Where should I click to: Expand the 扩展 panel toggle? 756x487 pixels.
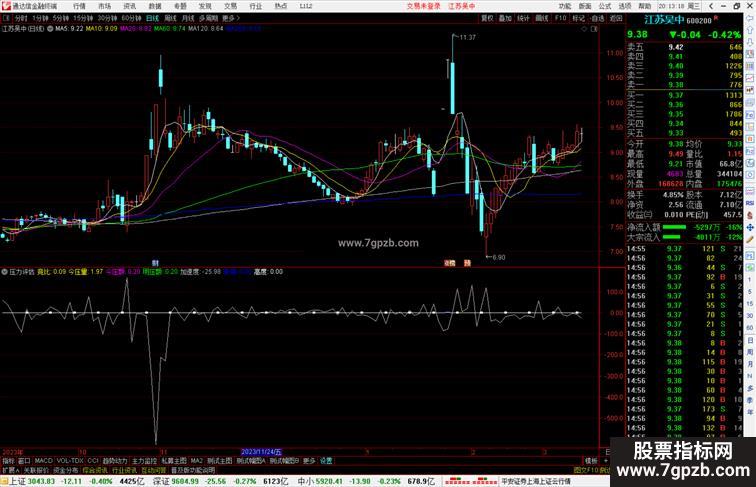pyautogui.click(x=11, y=470)
